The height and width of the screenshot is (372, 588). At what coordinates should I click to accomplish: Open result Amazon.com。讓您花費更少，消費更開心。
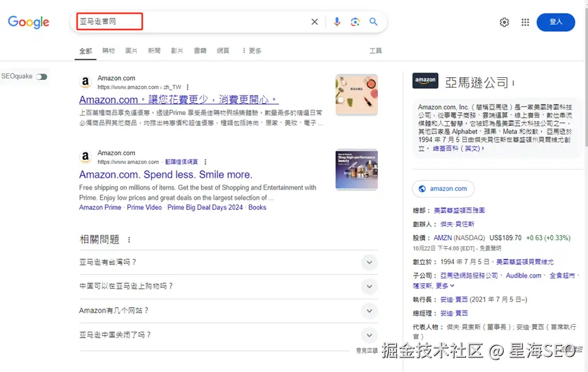click(x=179, y=100)
